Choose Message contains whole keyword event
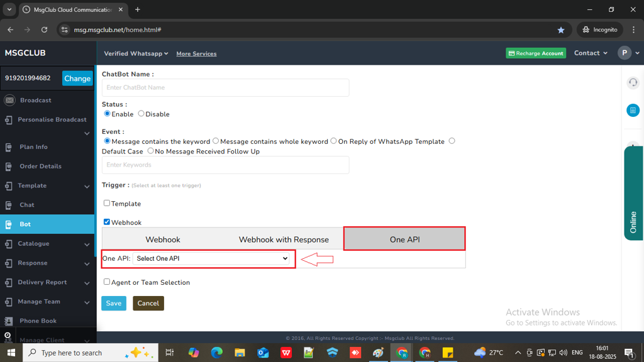644x362 pixels. (x=216, y=141)
